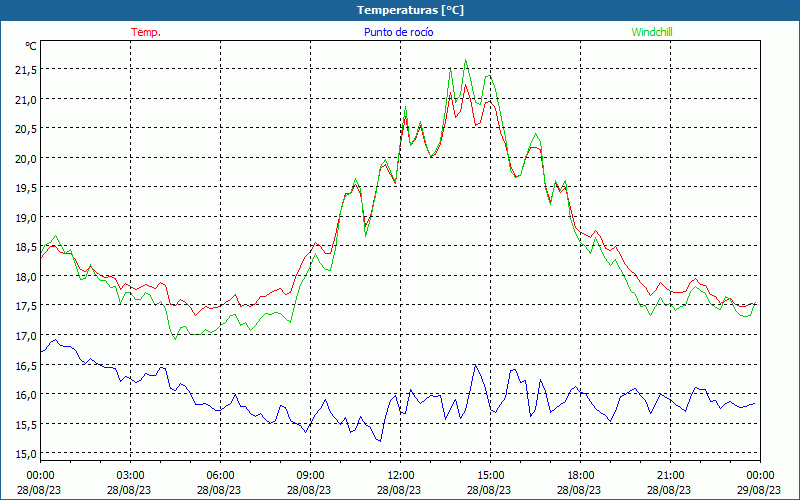800x500 pixels.
Task: Click the 21,0 value on the y-axis
Action: tap(26, 100)
